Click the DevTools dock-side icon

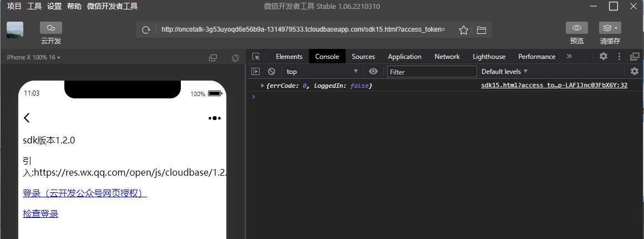tap(635, 56)
